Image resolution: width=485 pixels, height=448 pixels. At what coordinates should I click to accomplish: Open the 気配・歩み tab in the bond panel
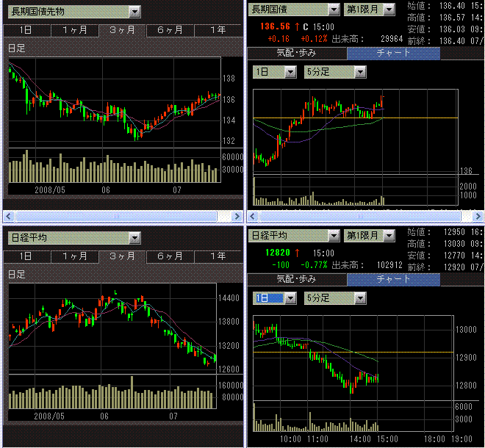[x=297, y=53]
